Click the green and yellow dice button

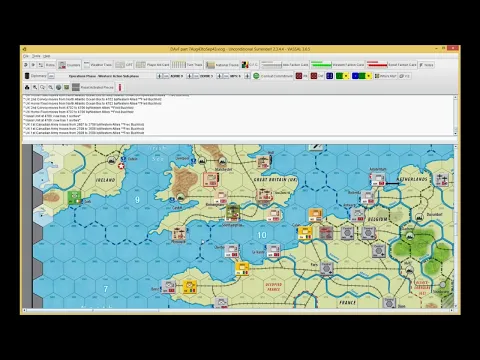click(x=342, y=76)
